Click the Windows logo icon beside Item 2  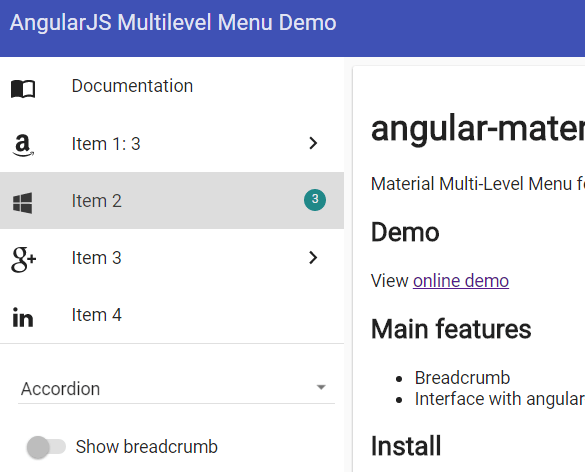tap(23, 203)
